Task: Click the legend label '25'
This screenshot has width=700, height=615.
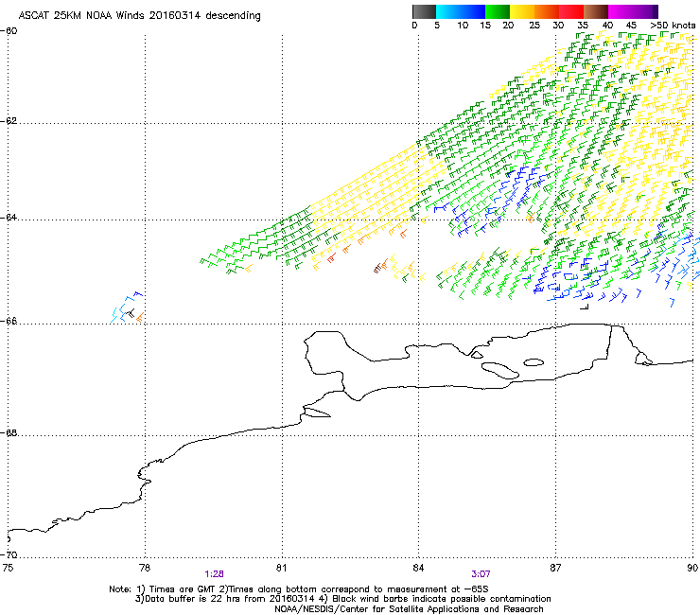Action: coord(534,25)
